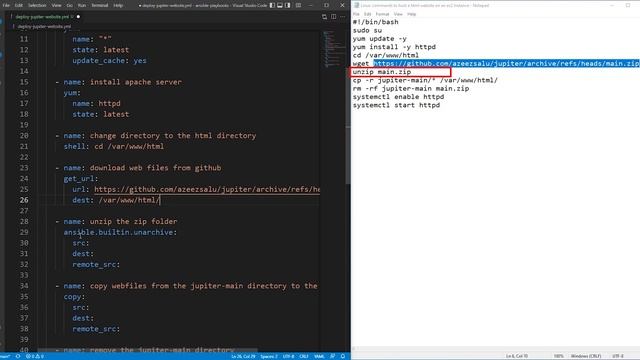
Task: Click "get_url:" on line 24
Action: (x=81, y=179)
